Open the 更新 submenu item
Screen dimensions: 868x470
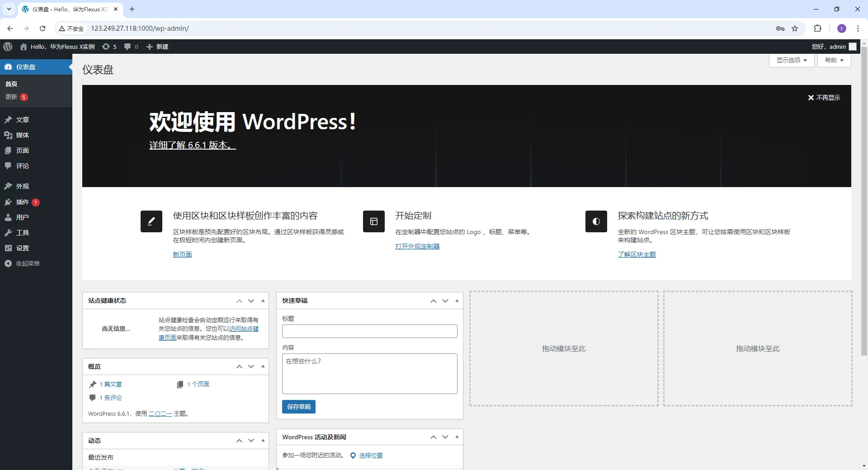click(11, 97)
